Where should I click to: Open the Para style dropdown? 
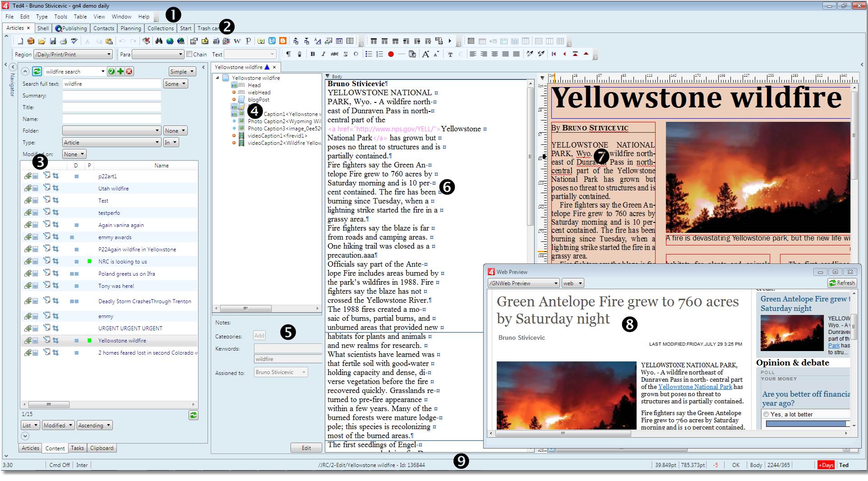pyautogui.click(x=157, y=54)
